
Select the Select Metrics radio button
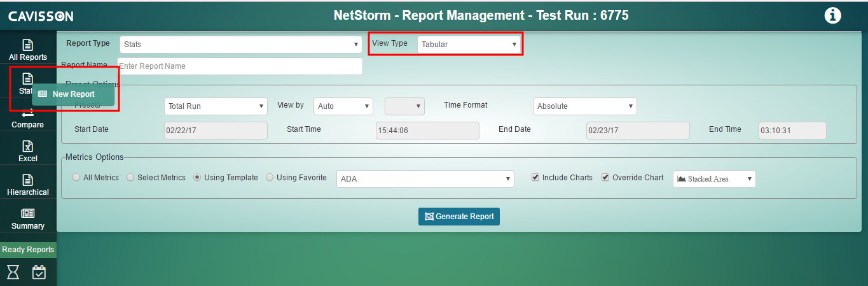coord(130,178)
